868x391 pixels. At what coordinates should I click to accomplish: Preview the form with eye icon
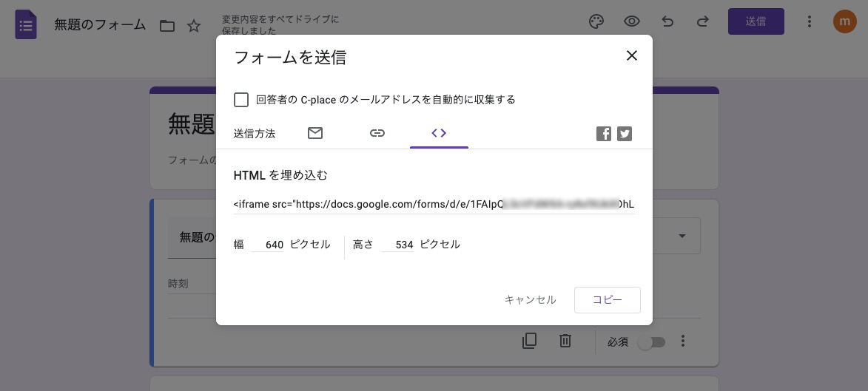click(x=632, y=21)
